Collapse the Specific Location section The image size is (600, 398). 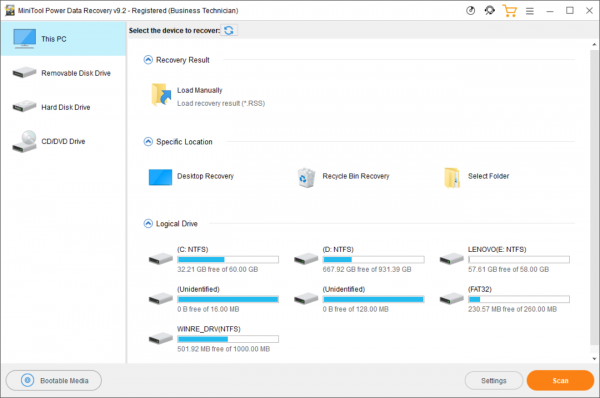pyautogui.click(x=148, y=142)
